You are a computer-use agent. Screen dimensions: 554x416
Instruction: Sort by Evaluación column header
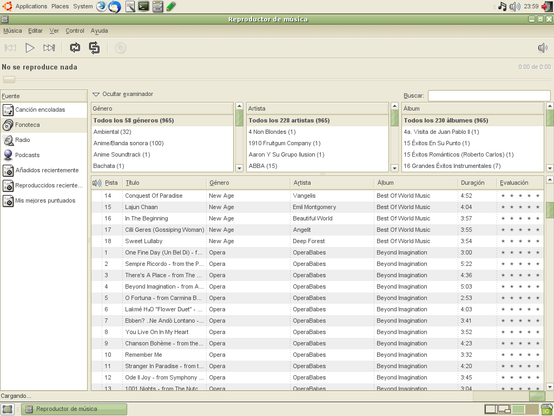click(520, 183)
